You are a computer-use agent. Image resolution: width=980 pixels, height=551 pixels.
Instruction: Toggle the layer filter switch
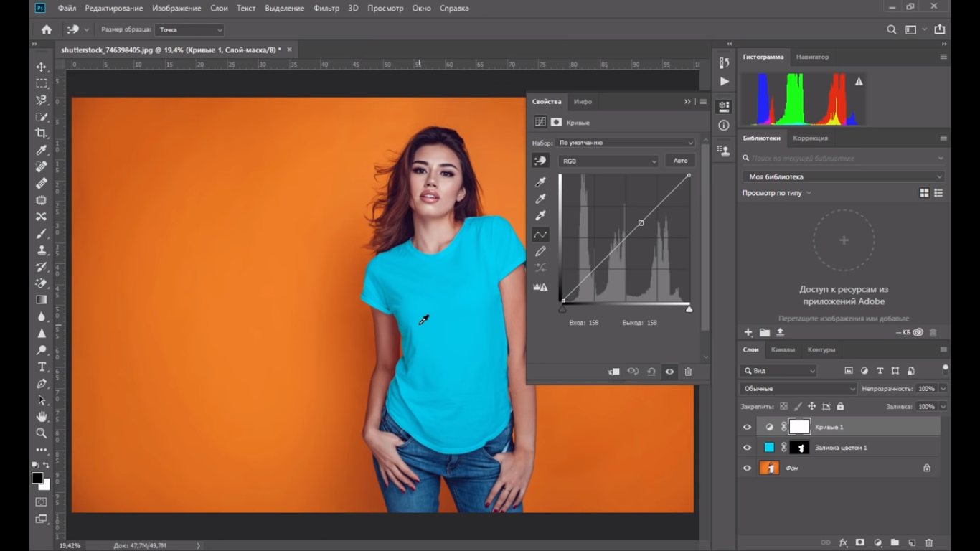point(946,369)
